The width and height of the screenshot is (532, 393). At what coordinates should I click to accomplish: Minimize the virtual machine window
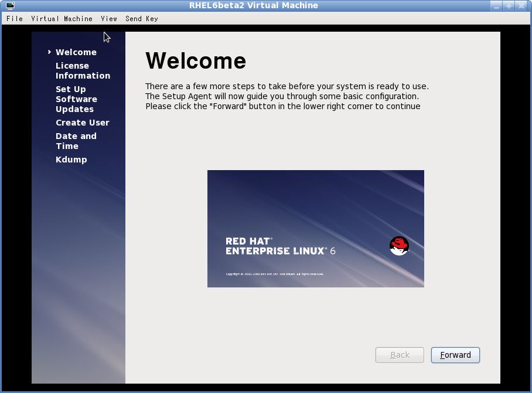point(496,6)
